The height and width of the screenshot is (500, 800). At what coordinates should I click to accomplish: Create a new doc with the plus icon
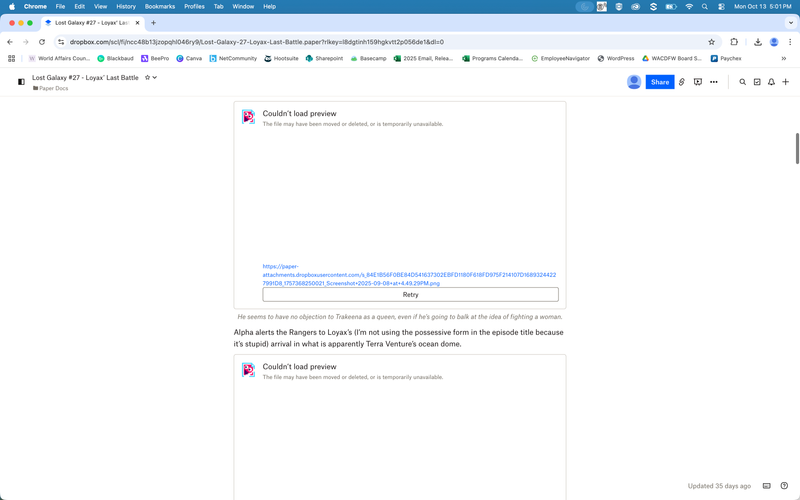coord(786,82)
